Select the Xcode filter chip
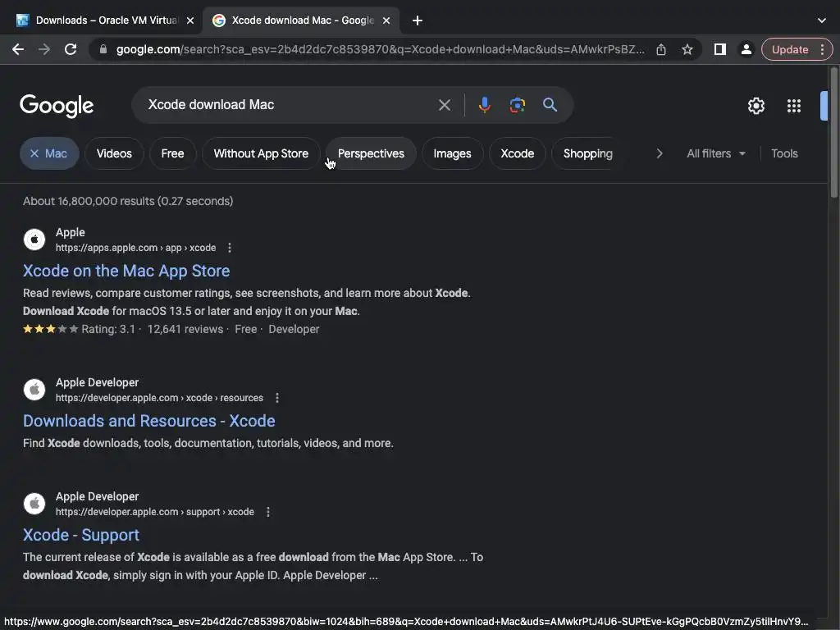Image resolution: width=840 pixels, height=630 pixels. click(517, 153)
